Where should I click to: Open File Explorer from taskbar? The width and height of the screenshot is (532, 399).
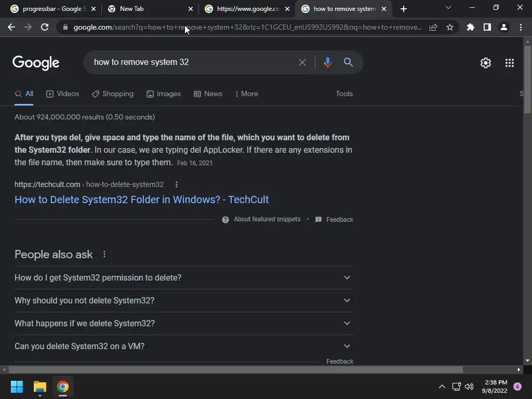(39, 387)
